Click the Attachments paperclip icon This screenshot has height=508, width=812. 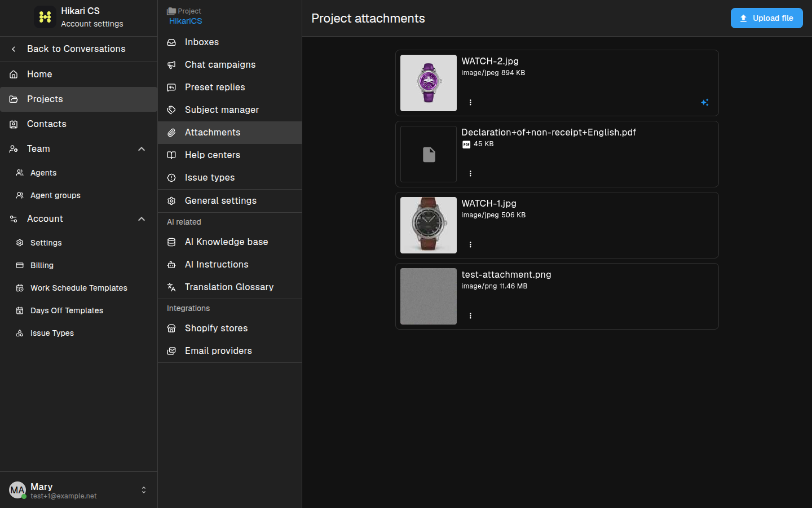tap(171, 133)
